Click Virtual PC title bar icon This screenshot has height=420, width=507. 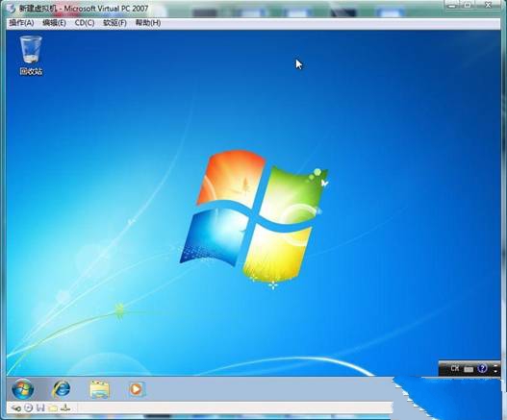coord(11,8)
